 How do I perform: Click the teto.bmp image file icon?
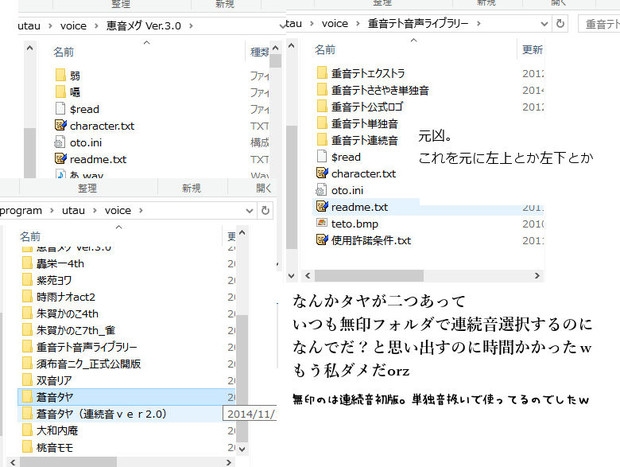(322, 223)
